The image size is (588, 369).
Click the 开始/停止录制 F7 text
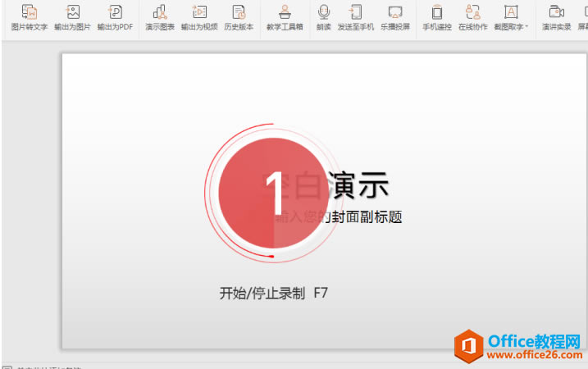click(x=274, y=293)
